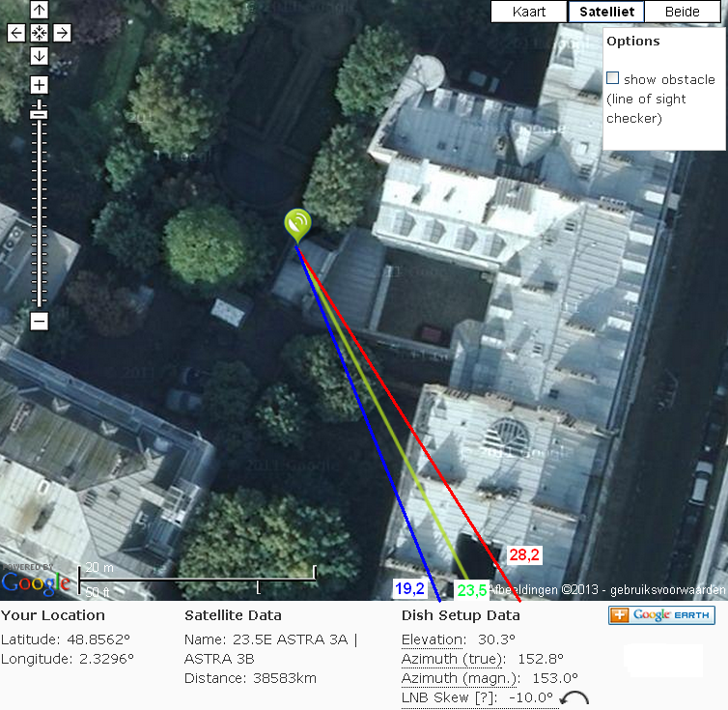Select the Satelliet map view
The image size is (728, 710).
[x=606, y=12]
